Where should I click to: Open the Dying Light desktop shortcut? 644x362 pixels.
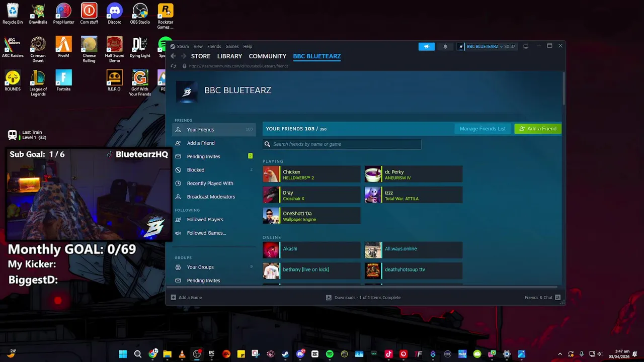[x=140, y=47]
